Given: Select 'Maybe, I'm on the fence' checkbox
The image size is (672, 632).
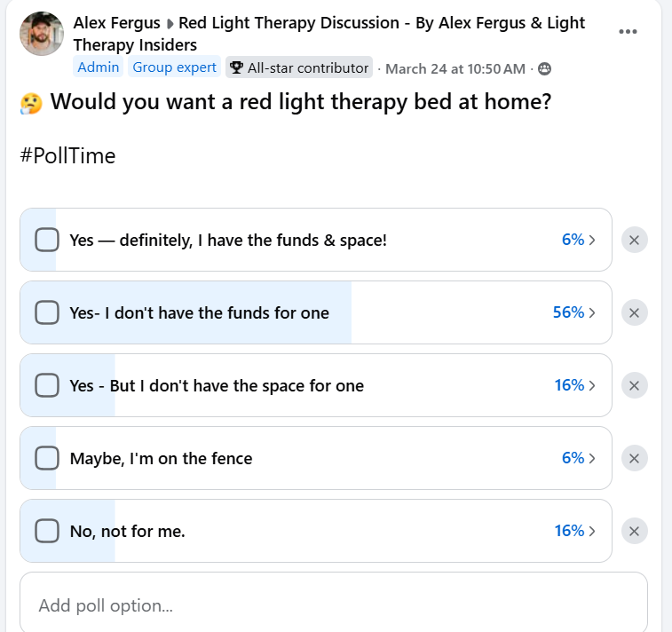Looking at the screenshot, I should pyautogui.click(x=46, y=458).
